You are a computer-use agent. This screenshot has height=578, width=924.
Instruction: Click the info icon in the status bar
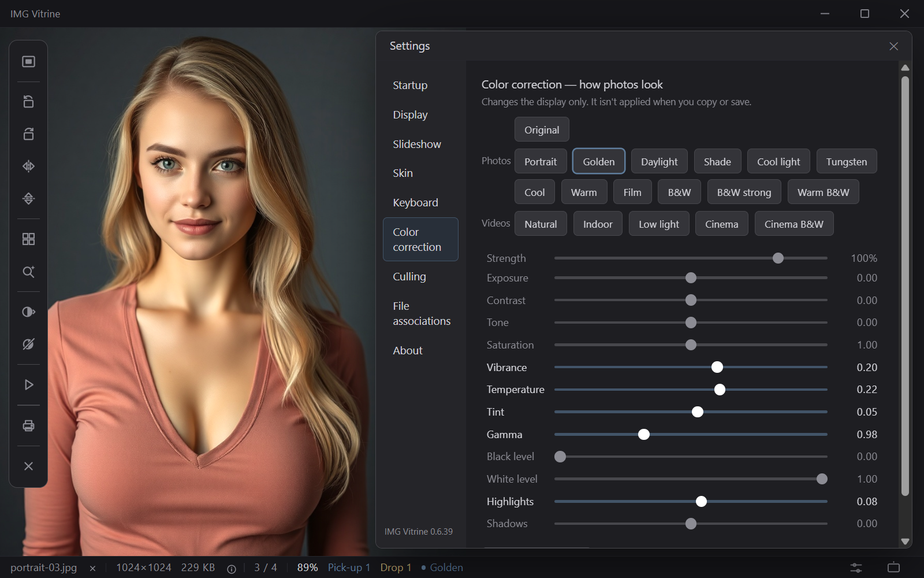click(232, 569)
